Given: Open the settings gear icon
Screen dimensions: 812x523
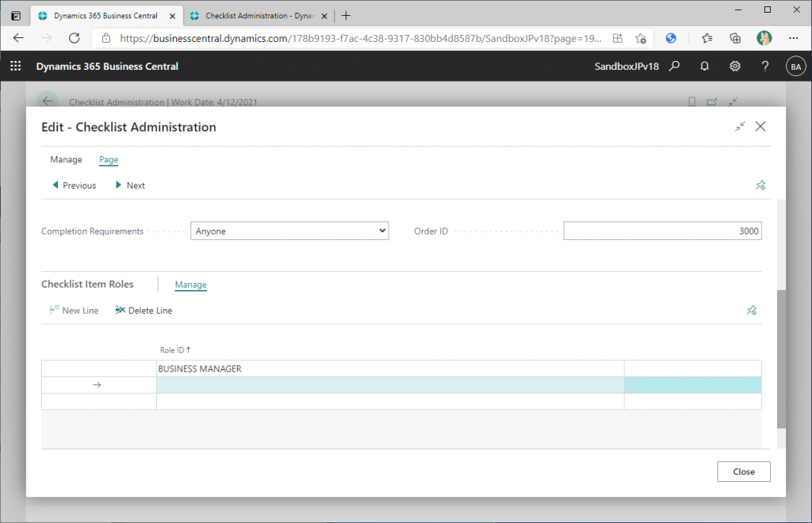Looking at the screenshot, I should point(735,67).
